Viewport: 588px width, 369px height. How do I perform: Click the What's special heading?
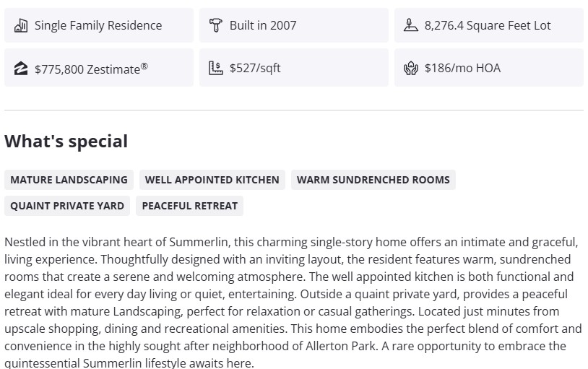pos(66,142)
